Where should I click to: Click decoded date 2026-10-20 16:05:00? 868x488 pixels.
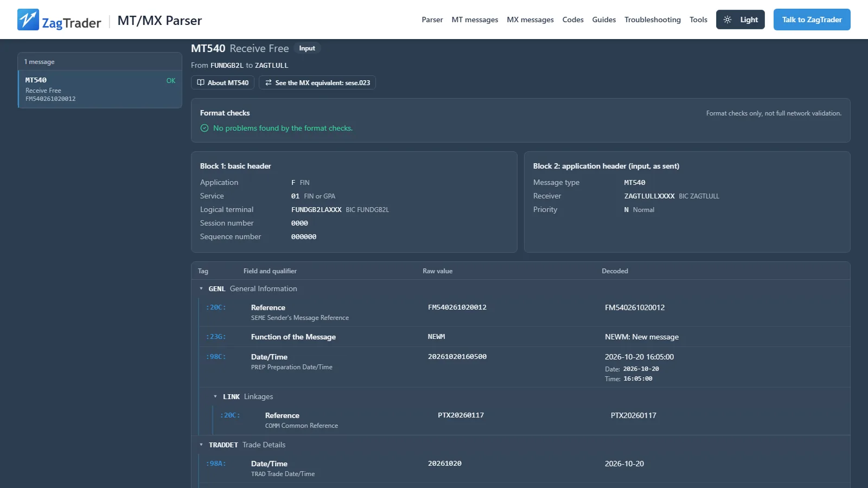coord(639,357)
